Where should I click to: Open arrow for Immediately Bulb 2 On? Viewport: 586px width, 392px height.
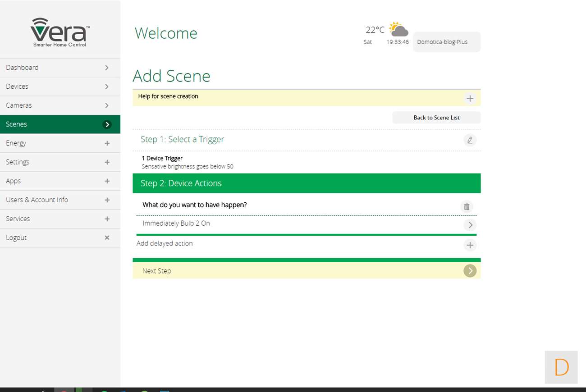(470, 225)
